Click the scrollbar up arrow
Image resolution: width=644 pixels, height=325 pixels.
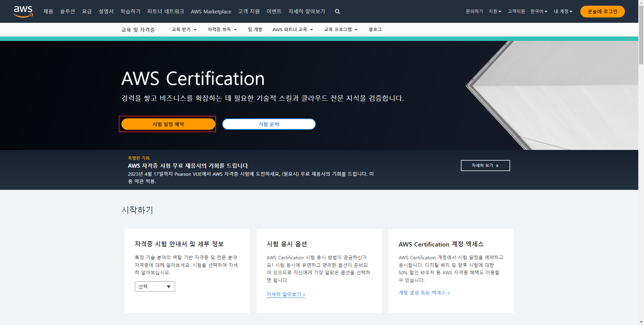coord(641,3)
